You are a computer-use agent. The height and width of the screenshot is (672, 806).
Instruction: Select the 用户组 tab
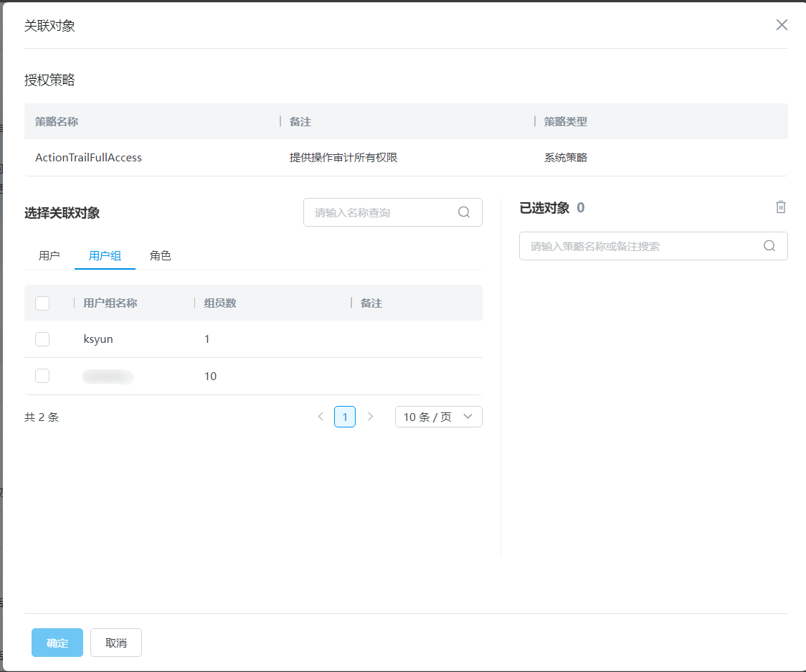105,256
